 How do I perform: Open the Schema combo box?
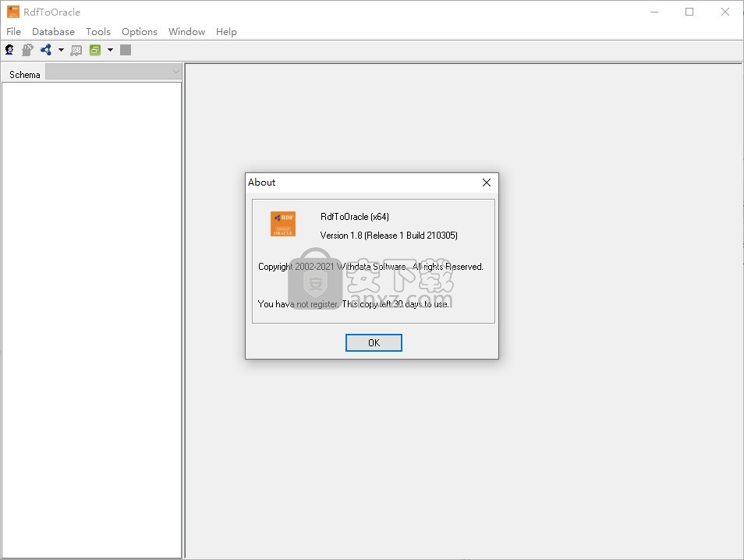pos(113,72)
